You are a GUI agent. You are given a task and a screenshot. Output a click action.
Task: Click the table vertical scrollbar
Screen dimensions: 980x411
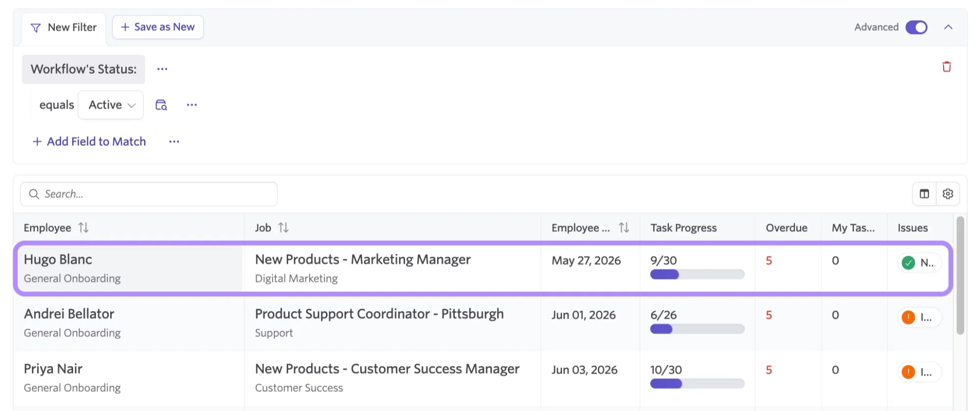(x=960, y=276)
